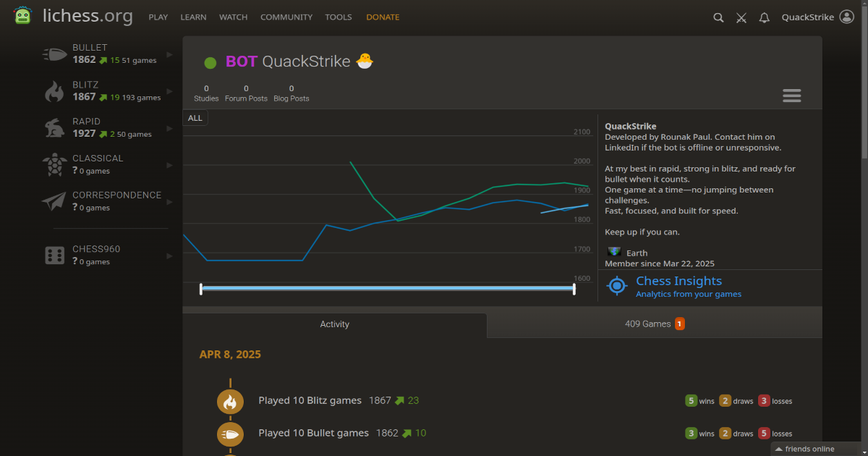
Task: Click "Played 10 Blitz games" text
Action: [x=310, y=400]
